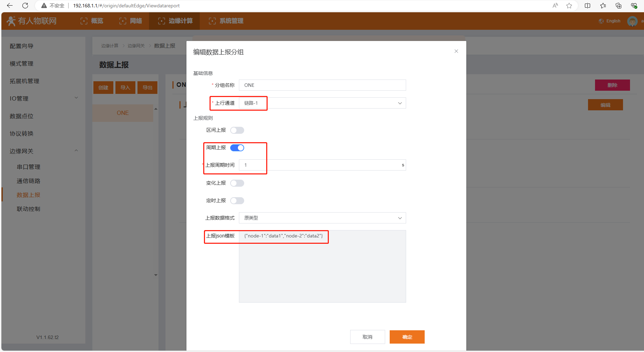Toggle the 定时上报 switch
The height and width of the screenshot is (352, 644).
pyautogui.click(x=237, y=201)
